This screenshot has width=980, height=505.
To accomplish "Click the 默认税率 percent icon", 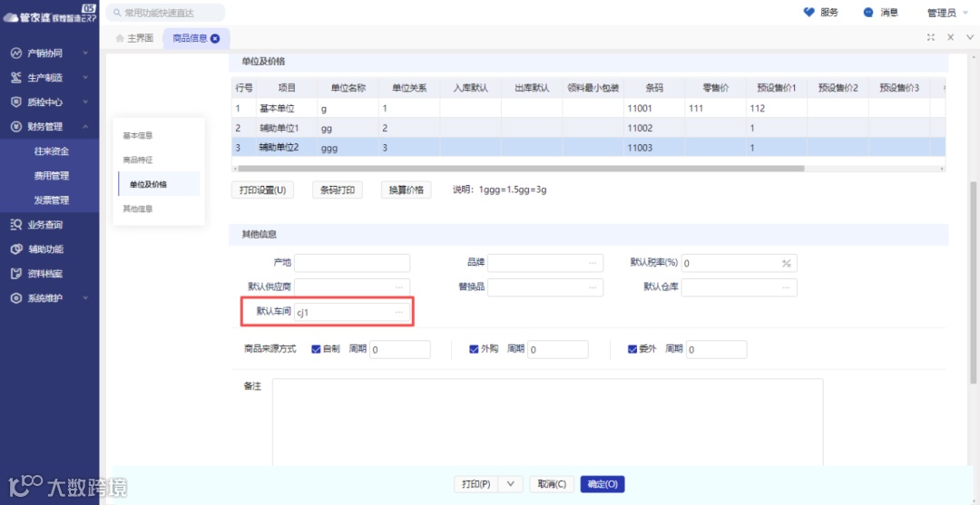I will (x=786, y=264).
